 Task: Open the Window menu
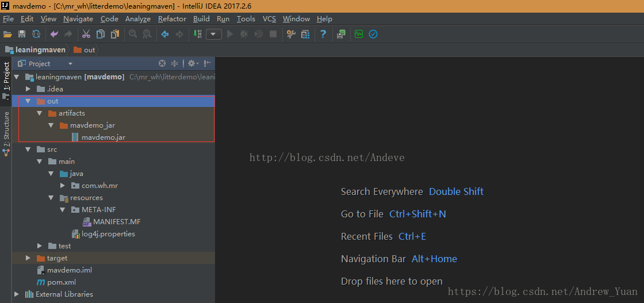[x=296, y=19]
